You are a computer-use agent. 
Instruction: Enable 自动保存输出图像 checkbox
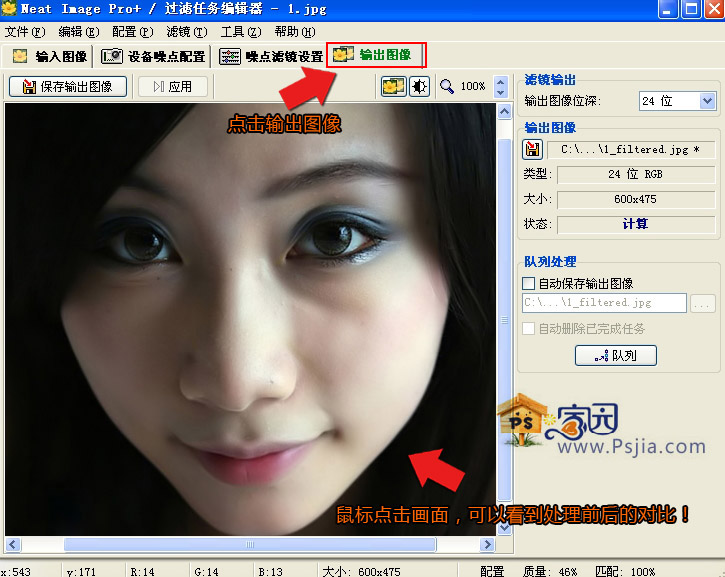[x=529, y=284]
